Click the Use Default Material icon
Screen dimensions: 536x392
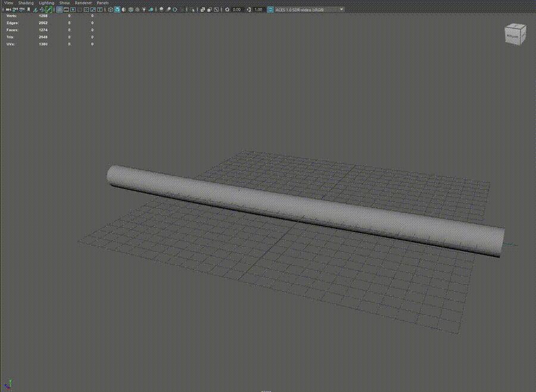pos(124,10)
